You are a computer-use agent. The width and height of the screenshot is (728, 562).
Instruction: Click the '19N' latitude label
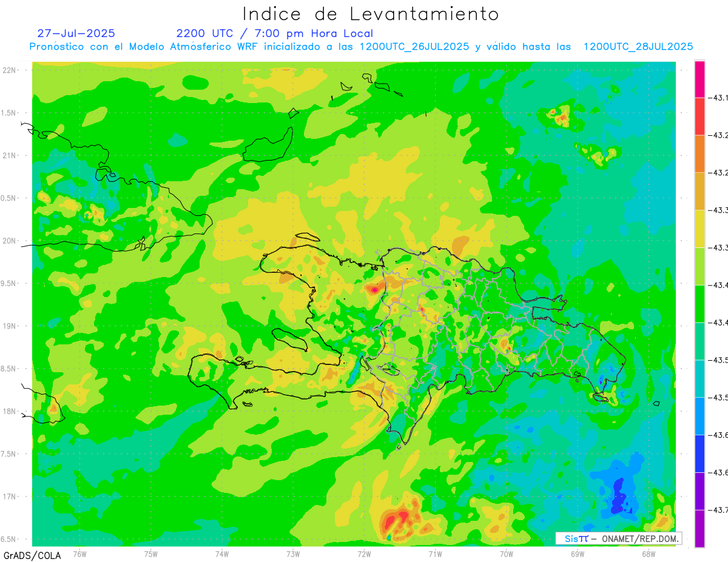click(x=10, y=326)
